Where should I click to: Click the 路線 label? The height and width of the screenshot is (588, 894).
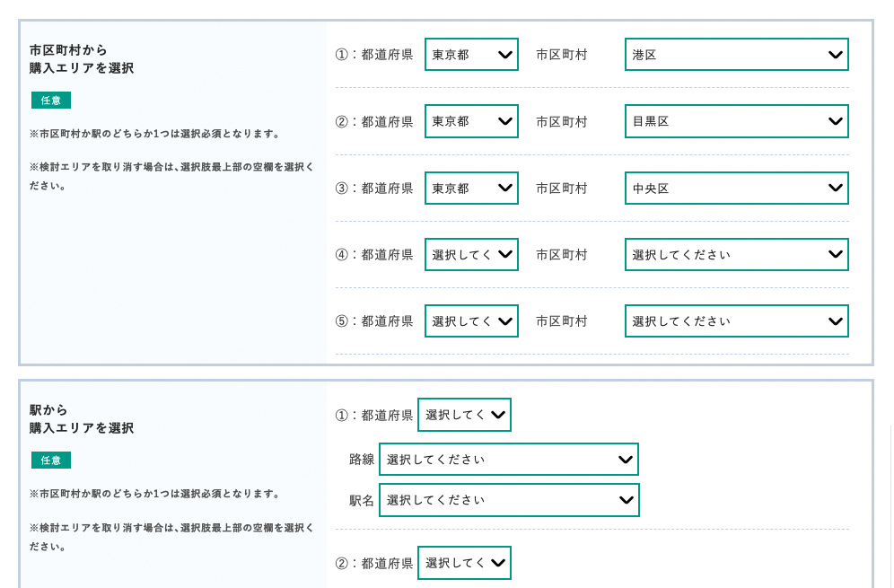click(x=362, y=460)
